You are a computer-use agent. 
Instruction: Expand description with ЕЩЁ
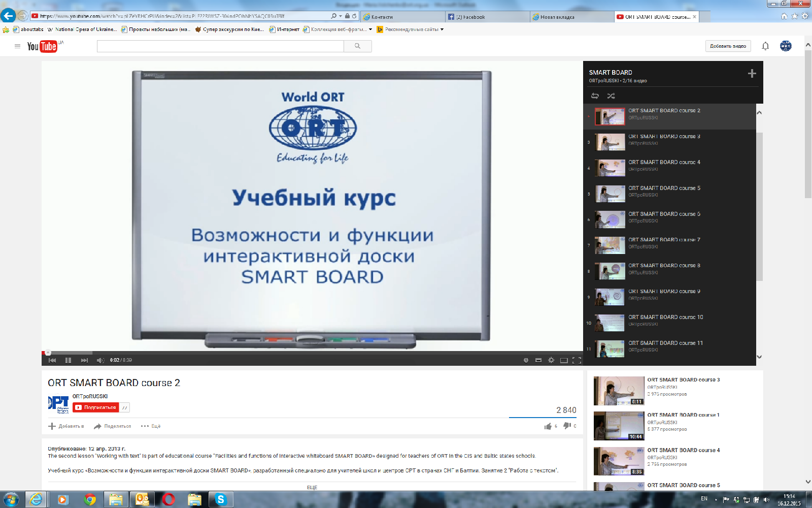click(x=312, y=487)
